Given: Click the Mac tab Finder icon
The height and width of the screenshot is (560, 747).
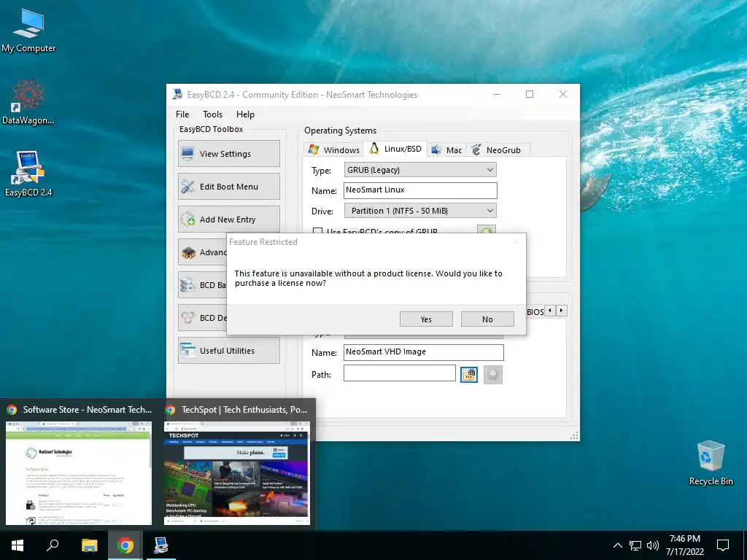Looking at the screenshot, I should 436,149.
